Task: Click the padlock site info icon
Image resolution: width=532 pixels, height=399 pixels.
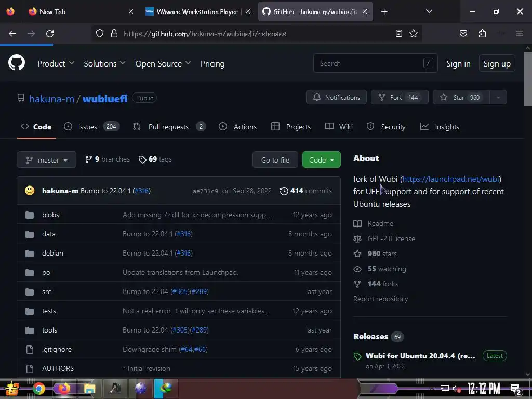Action: click(114, 34)
